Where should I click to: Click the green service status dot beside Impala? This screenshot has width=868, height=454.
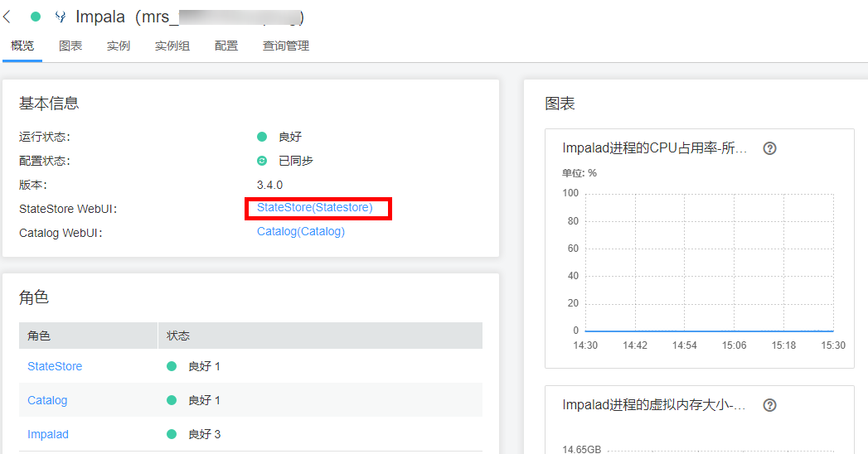coord(36,17)
